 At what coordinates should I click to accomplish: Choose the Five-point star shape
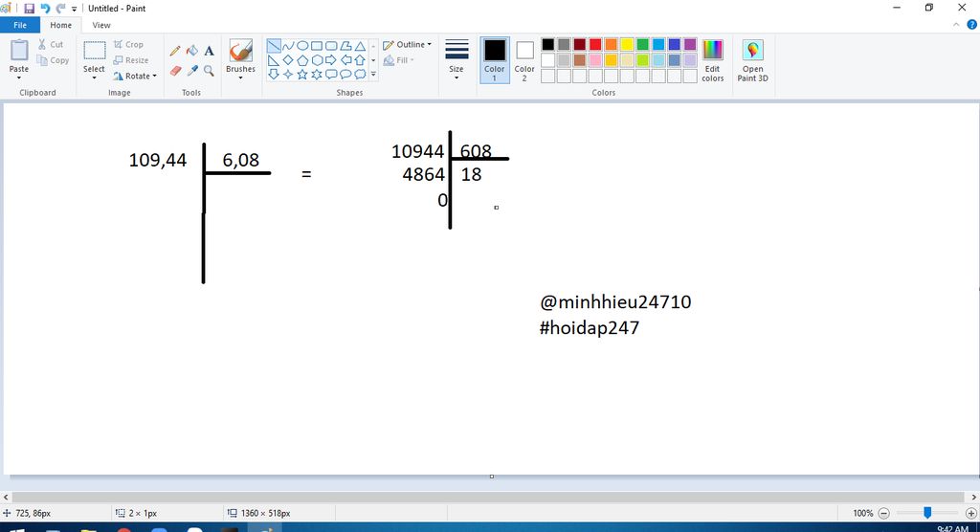pos(302,75)
